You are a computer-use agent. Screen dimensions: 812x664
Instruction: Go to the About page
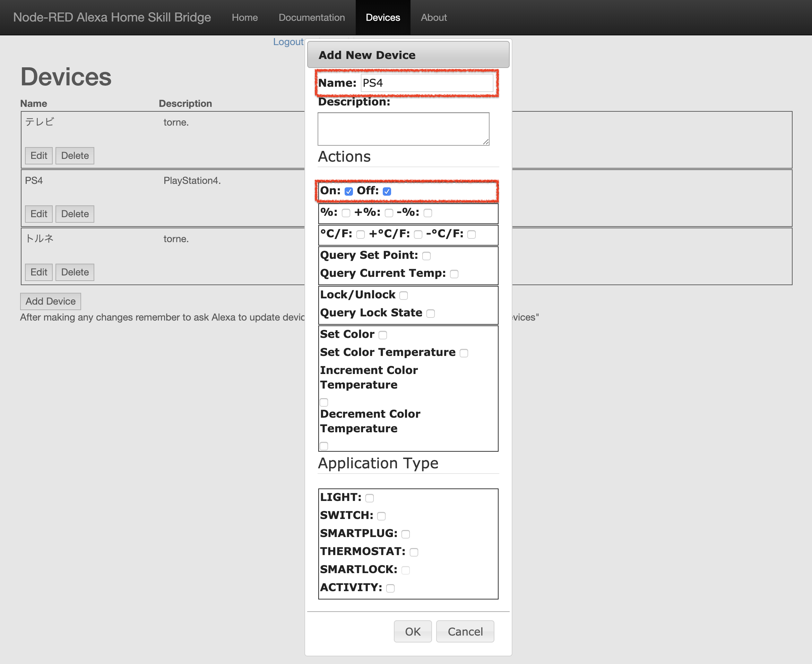point(433,18)
